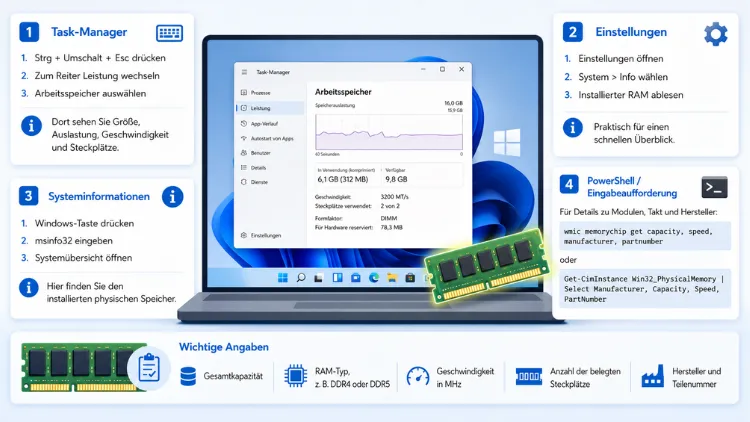Open the Widgets panel icon on the taskbar
This screenshot has width=750, height=422.
click(338, 278)
